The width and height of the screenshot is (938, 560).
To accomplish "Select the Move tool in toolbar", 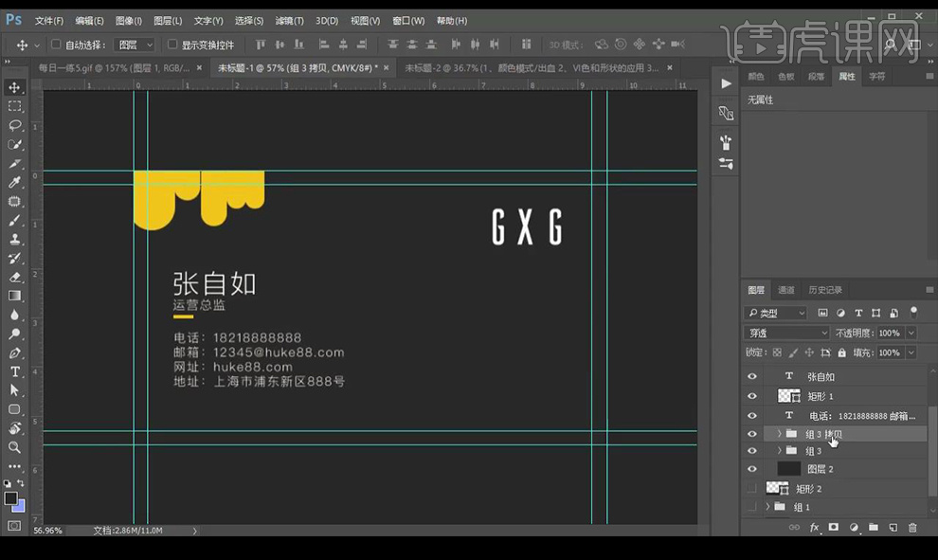I will [14, 87].
